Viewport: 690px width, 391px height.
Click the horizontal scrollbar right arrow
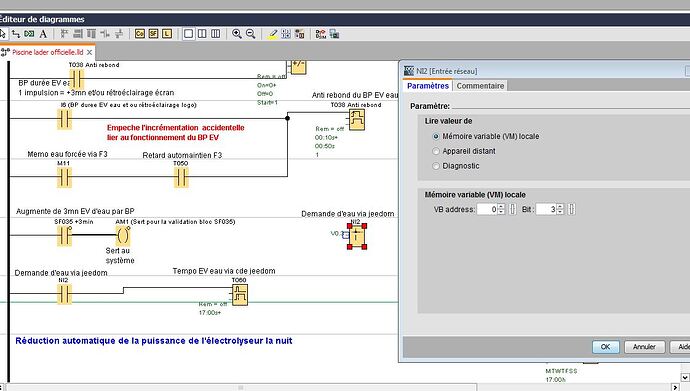point(676,387)
